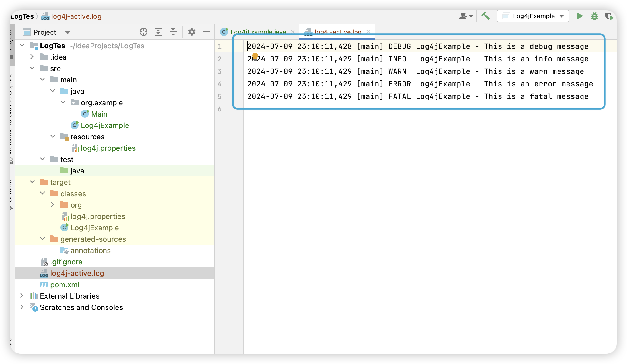627x364 pixels.
Task: Select opened file with the target icon
Action: [144, 32]
